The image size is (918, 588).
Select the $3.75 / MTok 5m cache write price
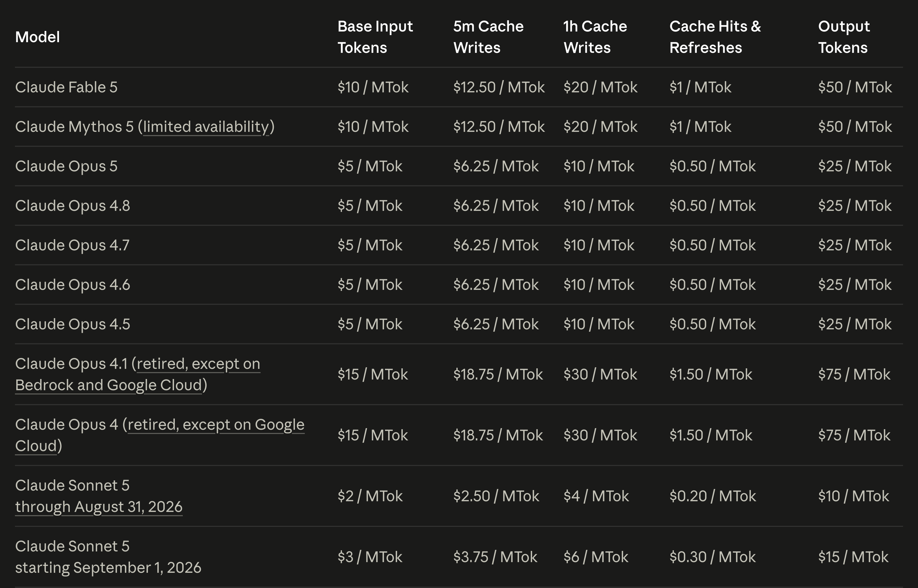495,557
